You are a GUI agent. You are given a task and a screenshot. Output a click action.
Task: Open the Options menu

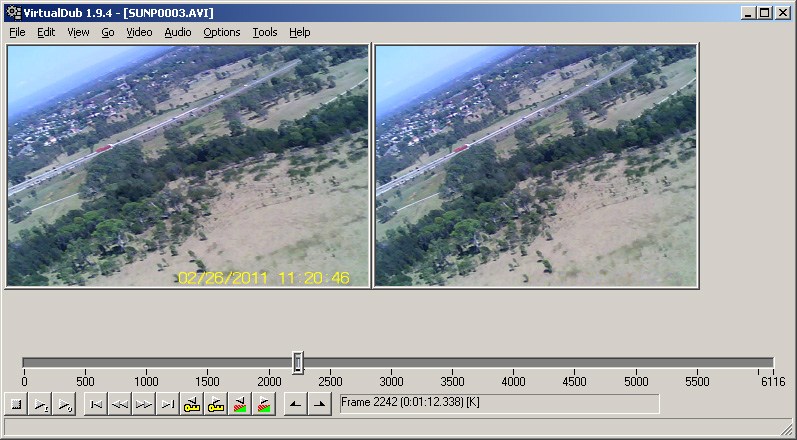coord(222,32)
